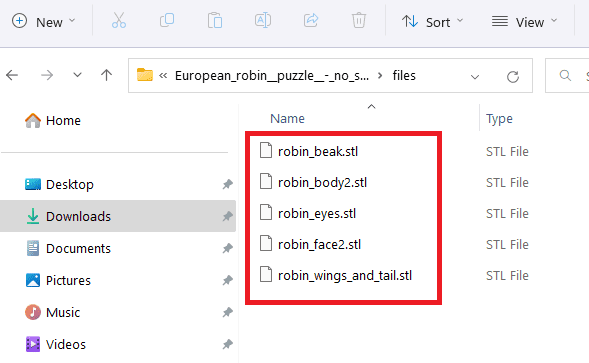Sort files by Type column header
Image resolution: width=589 pixels, height=363 pixels.
[499, 118]
